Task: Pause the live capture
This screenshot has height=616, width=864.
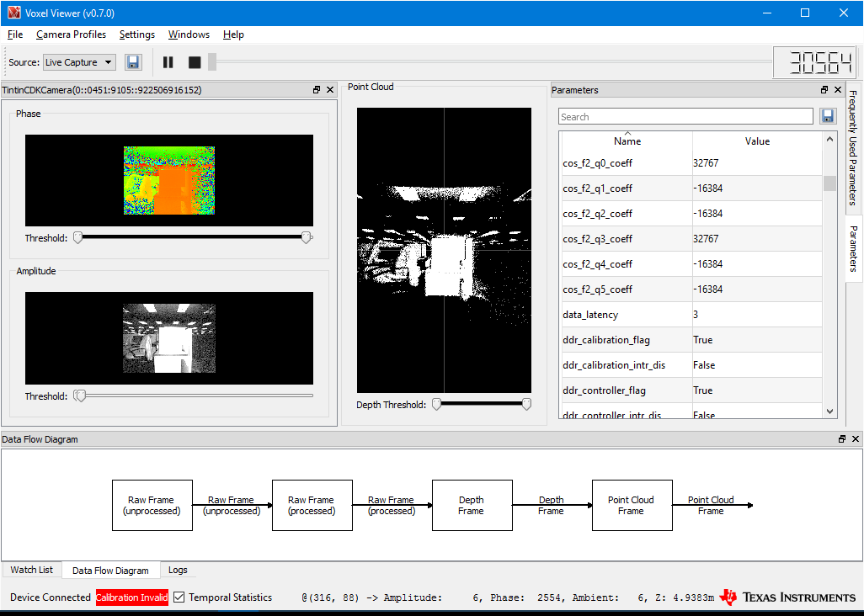Action: 168,62
